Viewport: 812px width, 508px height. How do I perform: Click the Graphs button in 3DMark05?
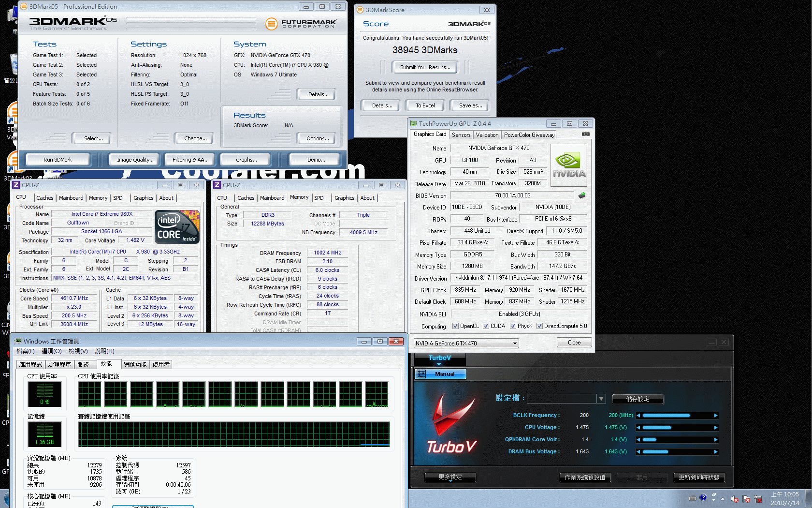pos(246,160)
